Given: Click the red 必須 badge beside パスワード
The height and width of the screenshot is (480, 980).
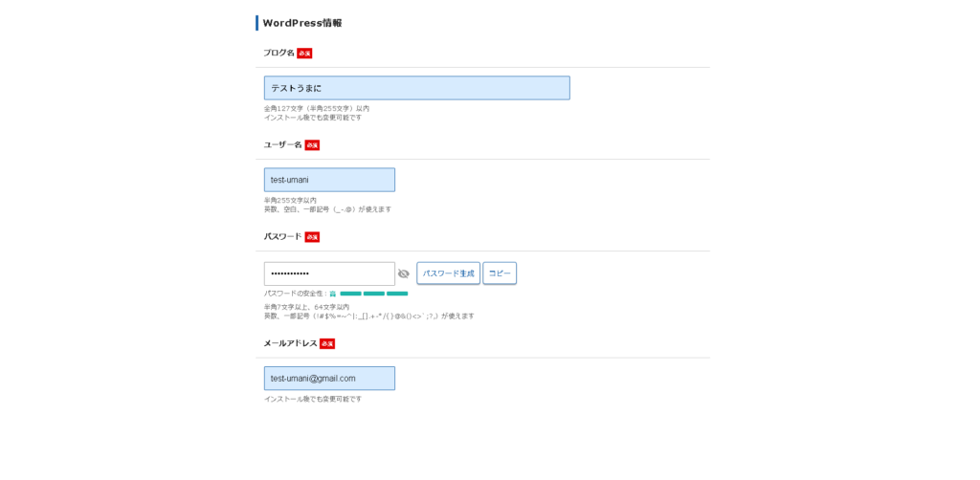Looking at the screenshot, I should (312, 237).
